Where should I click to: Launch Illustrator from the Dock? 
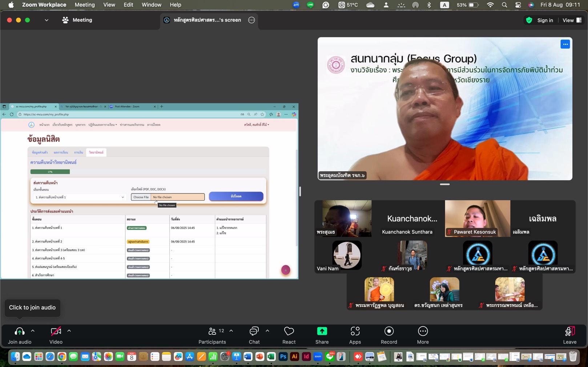point(295,357)
